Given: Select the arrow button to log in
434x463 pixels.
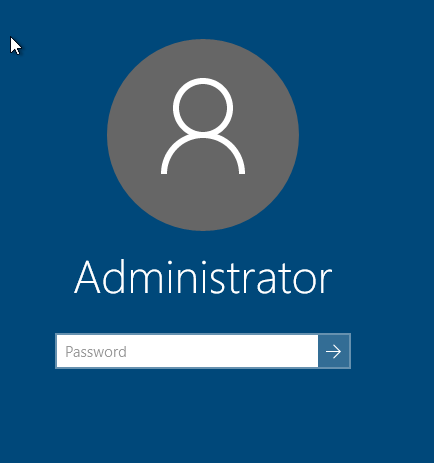Looking at the screenshot, I should (x=334, y=351).
